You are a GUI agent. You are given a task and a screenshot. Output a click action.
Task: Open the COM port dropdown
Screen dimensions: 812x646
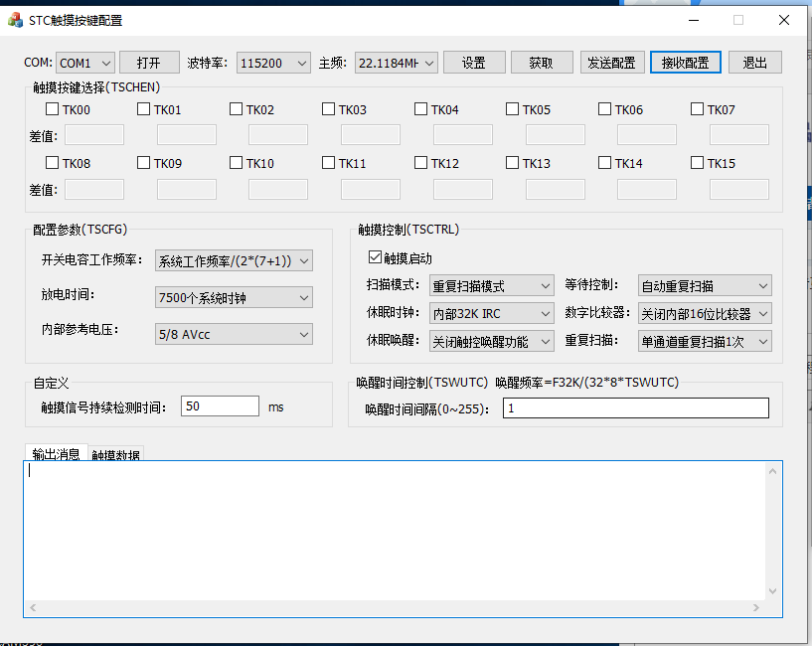pyautogui.click(x=85, y=63)
